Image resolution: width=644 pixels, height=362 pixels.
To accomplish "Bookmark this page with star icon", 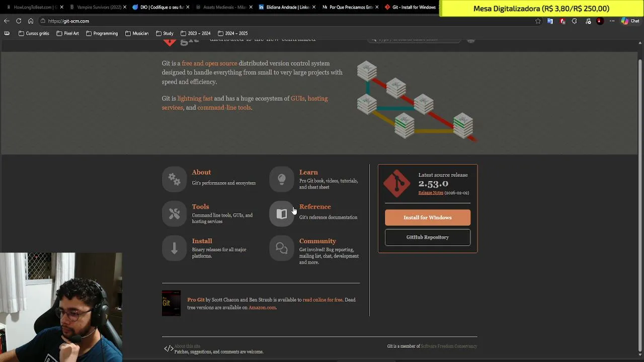I will [538, 21].
